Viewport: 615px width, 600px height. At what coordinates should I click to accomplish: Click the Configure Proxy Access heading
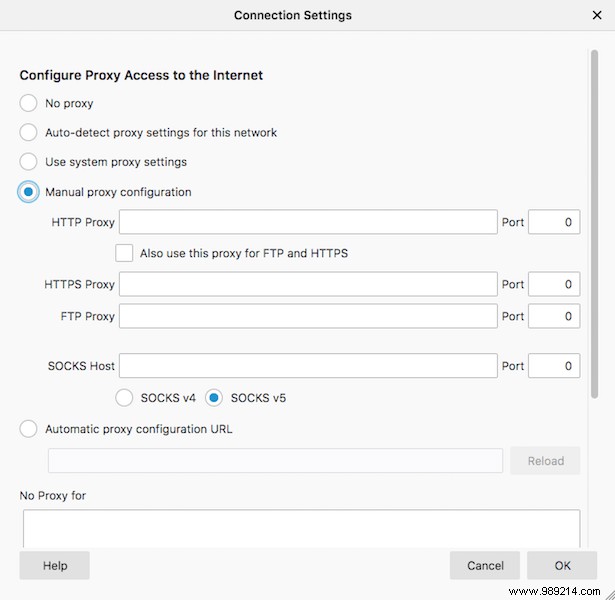pos(141,75)
